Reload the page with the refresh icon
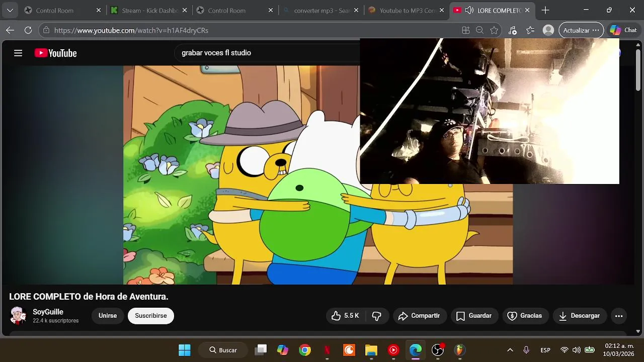 click(28, 30)
